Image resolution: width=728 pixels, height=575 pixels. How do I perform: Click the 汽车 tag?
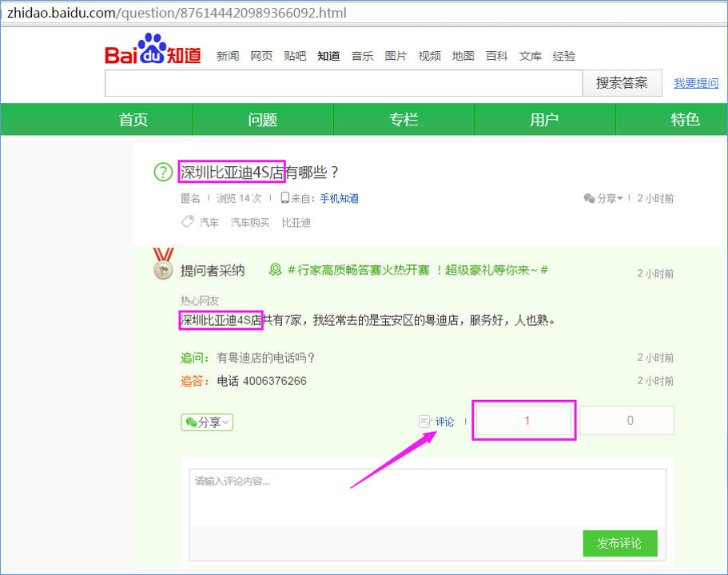(209, 222)
